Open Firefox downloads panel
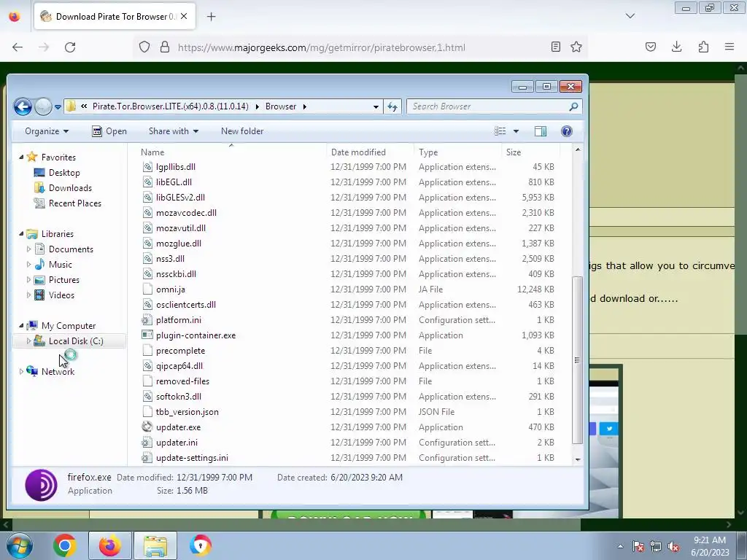747x560 pixels. point(676,47)
